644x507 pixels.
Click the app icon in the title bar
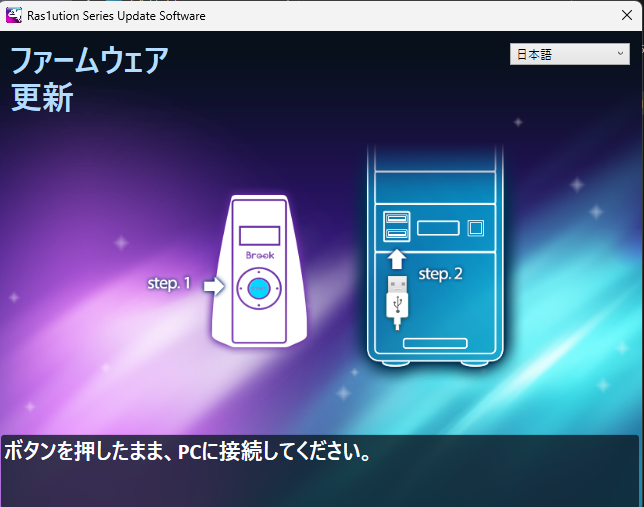(14, 15)
